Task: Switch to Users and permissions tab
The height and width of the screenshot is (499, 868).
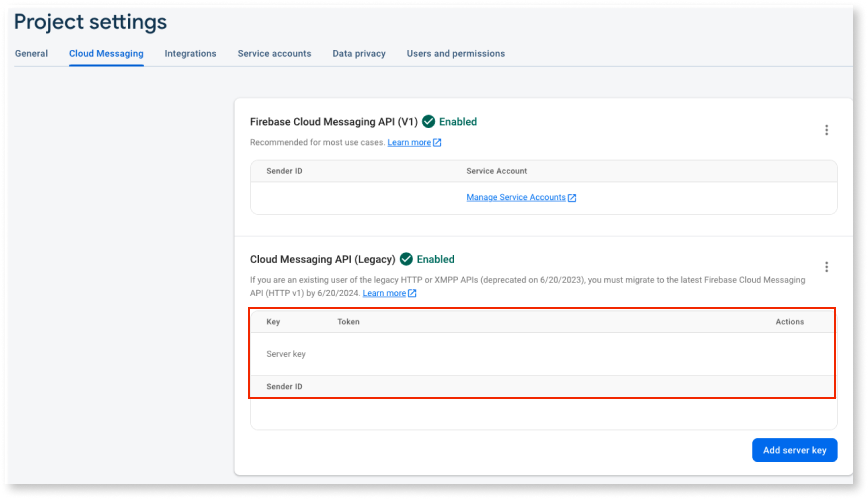Action: coord(455,54)
